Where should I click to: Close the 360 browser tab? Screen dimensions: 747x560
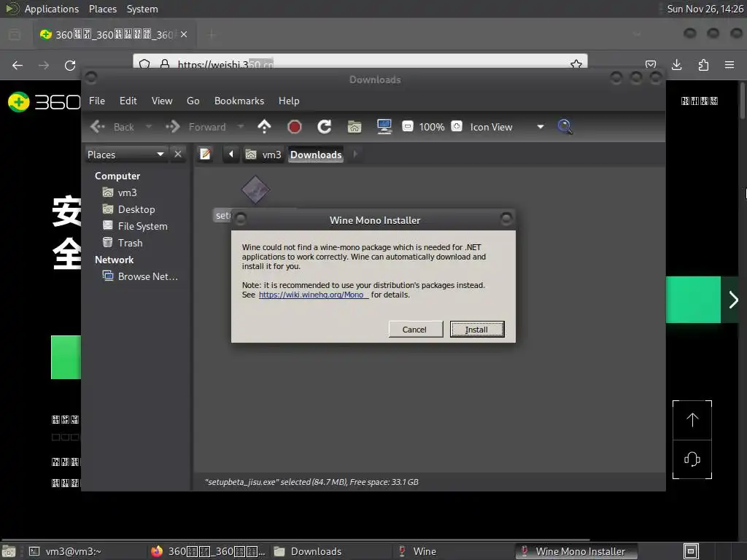[184, 34]
